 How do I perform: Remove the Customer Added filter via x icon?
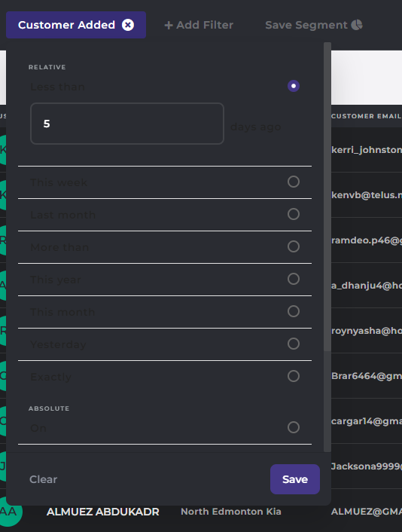tap(128, 25)
